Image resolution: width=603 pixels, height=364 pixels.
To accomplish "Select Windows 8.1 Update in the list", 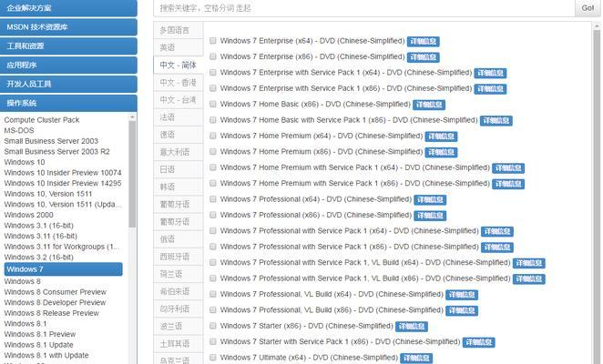I will (x=38, y=345).
